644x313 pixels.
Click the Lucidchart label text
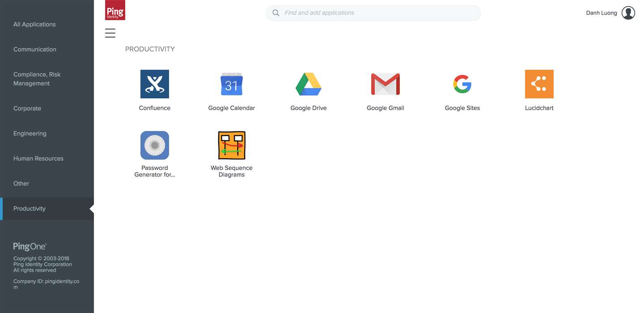pos(539,108)
